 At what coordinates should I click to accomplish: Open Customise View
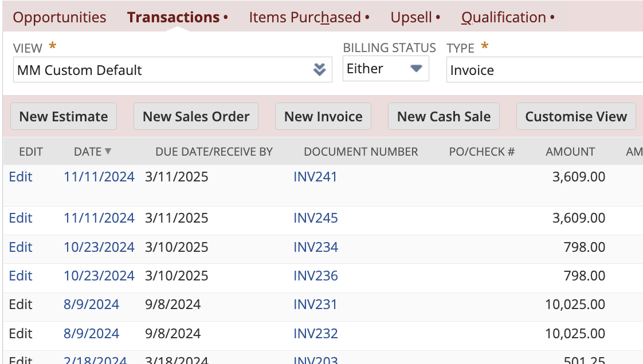coord(576,116)
